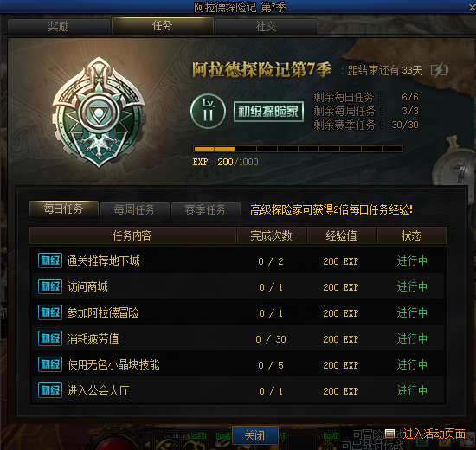The height and width of the screenshot is (450, 476).
Task: Switch to the 奖励 tab
Action: pos(59,27)
